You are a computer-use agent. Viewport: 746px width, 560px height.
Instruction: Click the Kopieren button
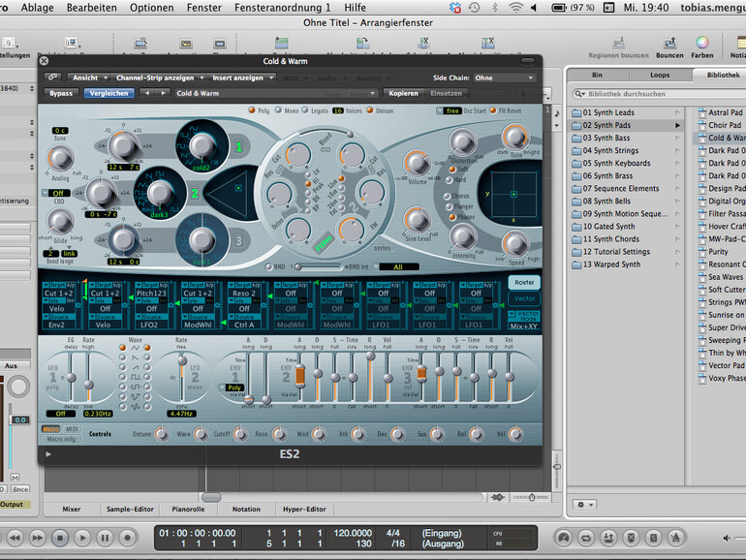point(404,94)
